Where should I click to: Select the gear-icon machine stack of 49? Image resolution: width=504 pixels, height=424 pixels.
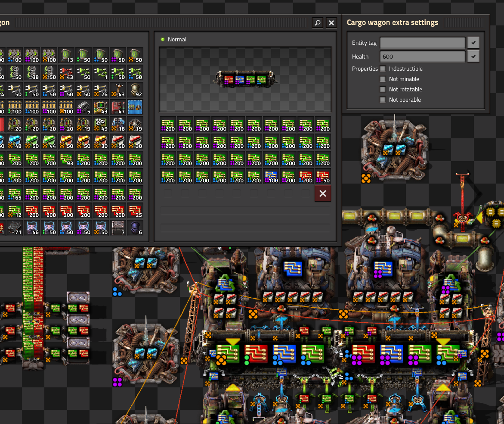[x=101, y=125]
